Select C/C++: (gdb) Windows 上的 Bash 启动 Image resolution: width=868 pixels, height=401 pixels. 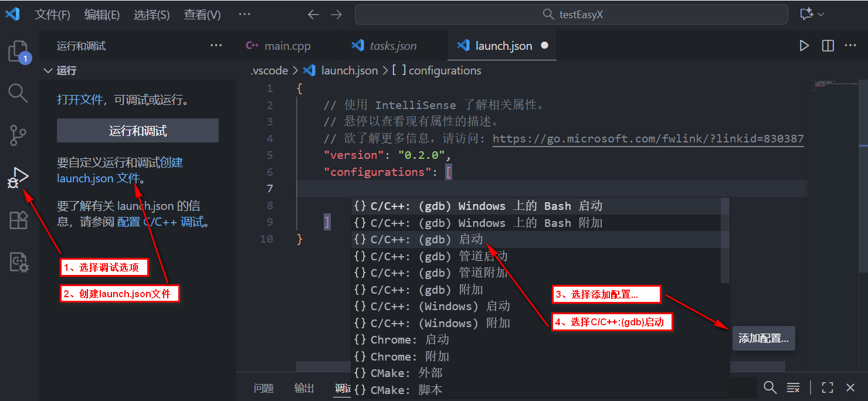pyautogui.click(x=535, y=206)
